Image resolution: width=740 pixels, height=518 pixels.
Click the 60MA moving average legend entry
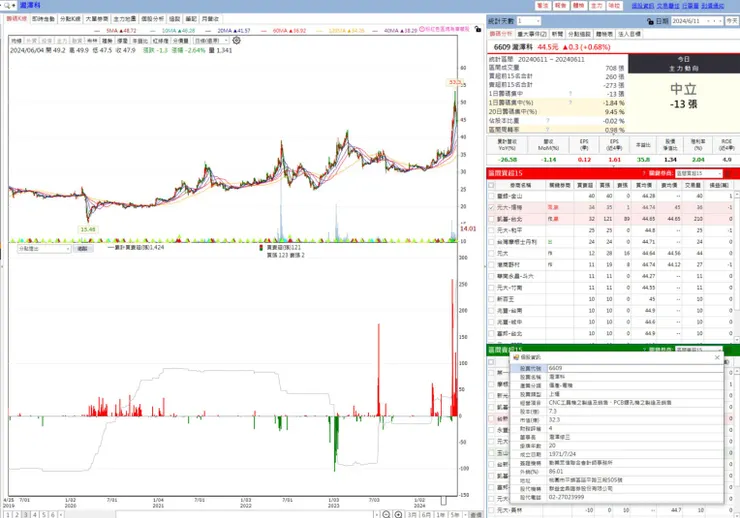tap(289, 30)
